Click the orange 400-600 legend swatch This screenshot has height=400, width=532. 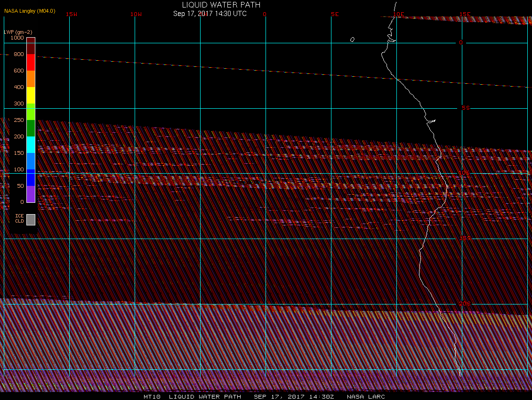(31, 79)
